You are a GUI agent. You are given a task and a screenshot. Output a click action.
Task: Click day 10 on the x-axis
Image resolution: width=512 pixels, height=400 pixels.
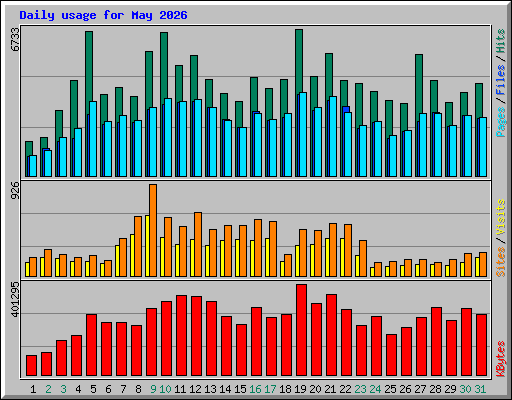click(165, 389)
